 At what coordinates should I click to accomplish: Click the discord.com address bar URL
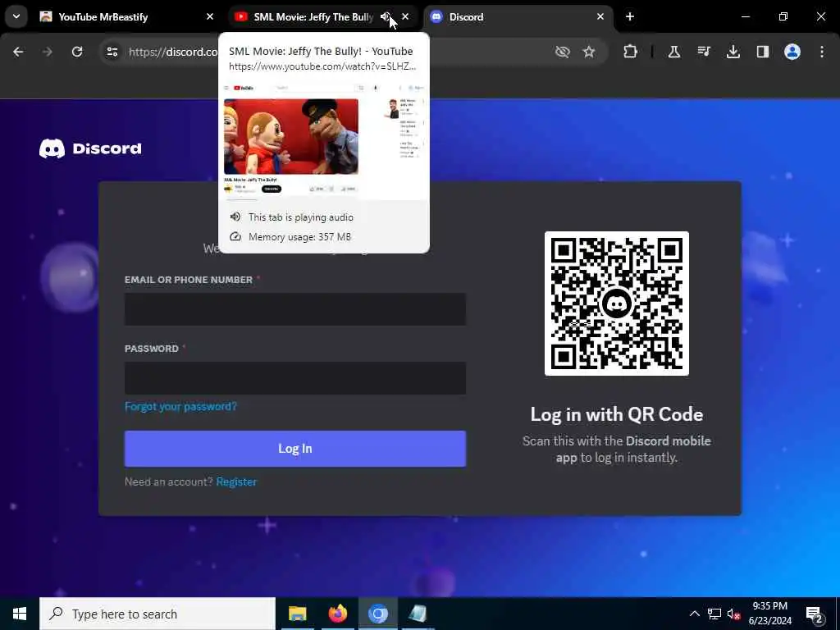(173, 52)
